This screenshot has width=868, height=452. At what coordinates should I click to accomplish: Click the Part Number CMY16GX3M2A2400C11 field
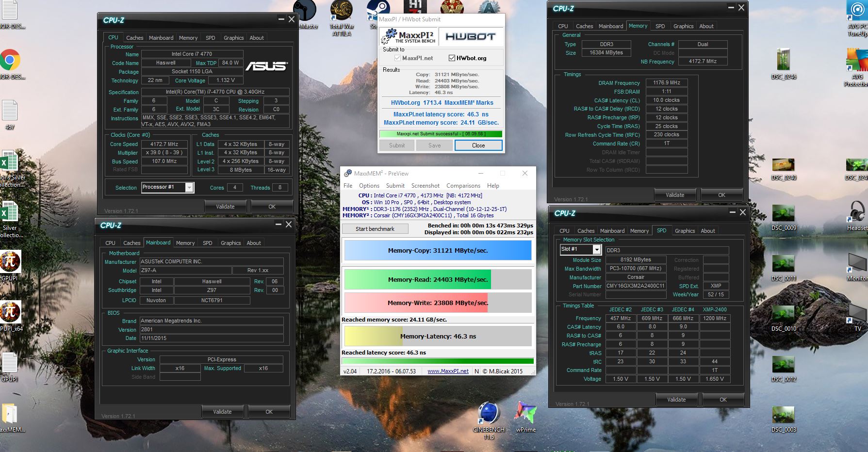[636, 286]
